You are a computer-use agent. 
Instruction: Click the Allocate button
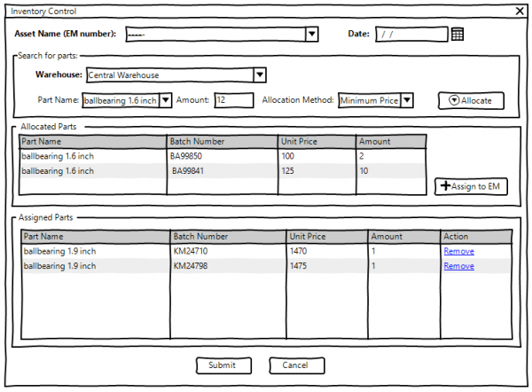pyautogui.click(x=470, y=100)
